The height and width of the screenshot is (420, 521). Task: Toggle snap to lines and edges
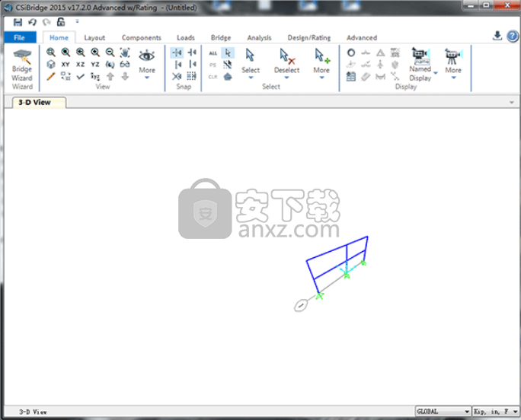click(x=193, y=64)
